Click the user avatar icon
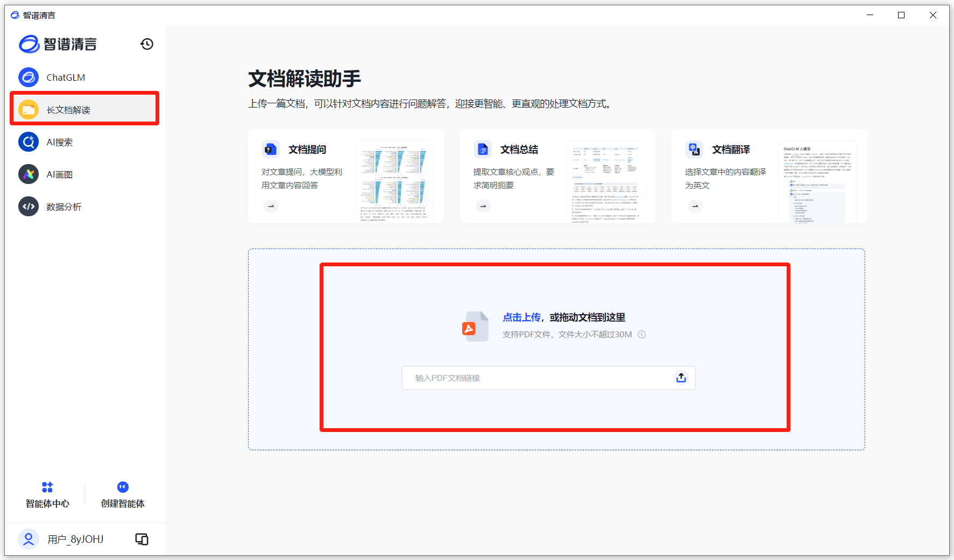Viewport: 954px width, 560px height. point(29,539)
